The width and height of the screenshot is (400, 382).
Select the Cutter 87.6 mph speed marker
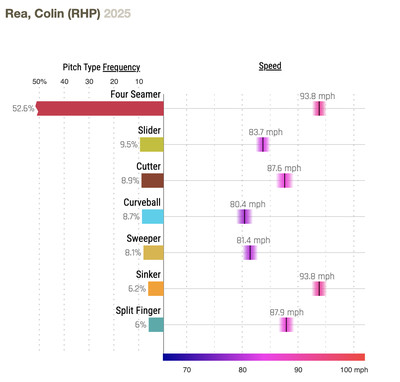point(284,181)
